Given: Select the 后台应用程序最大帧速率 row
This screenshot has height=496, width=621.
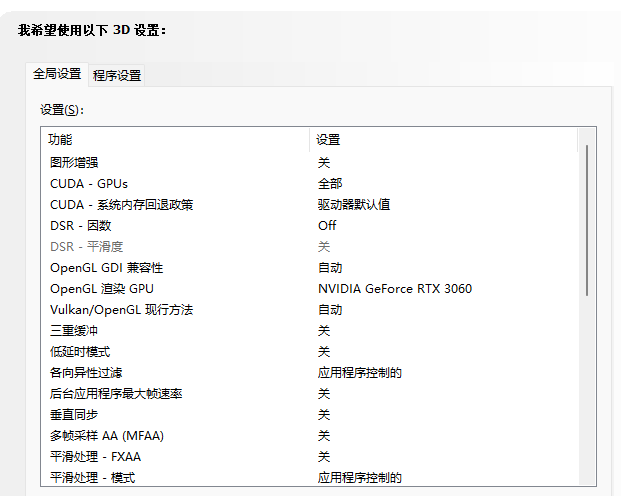Looking at the screenshot, I should pyautogui.click(x=116, y=394).
